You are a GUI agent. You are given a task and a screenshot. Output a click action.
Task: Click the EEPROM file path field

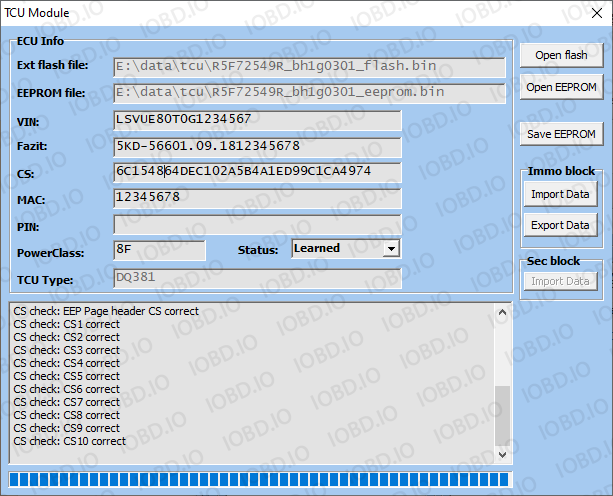tap(309, 93)
